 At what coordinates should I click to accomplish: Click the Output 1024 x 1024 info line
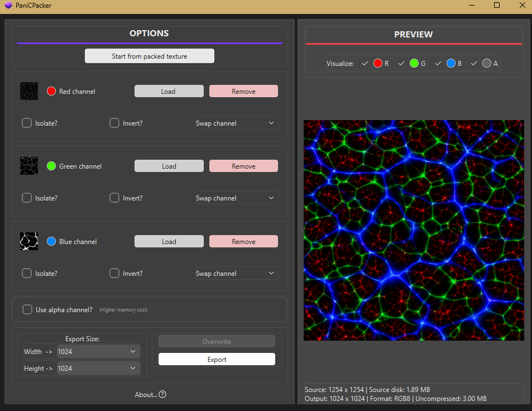396,399
